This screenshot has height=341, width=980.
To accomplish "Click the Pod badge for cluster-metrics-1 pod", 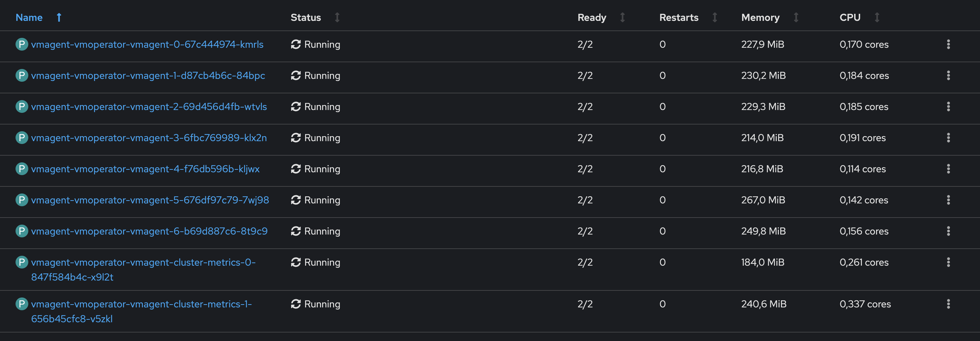I will (x=22, y=304).
